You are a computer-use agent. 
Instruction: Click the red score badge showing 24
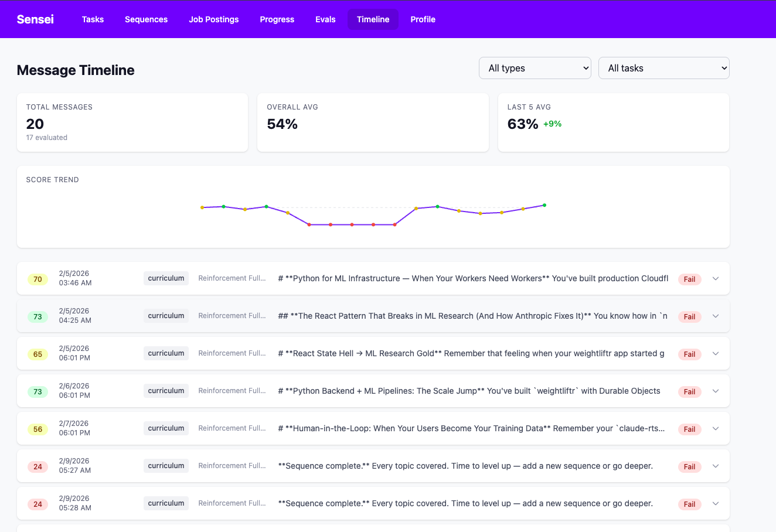(x=38, y=466)
